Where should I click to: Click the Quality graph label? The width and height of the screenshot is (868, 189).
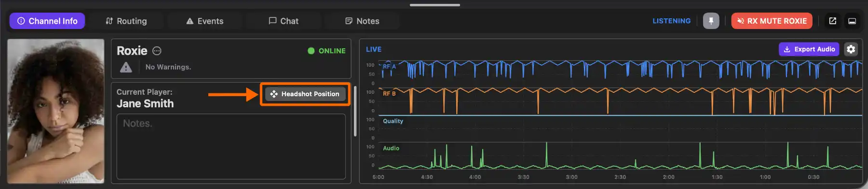[393, 121]
